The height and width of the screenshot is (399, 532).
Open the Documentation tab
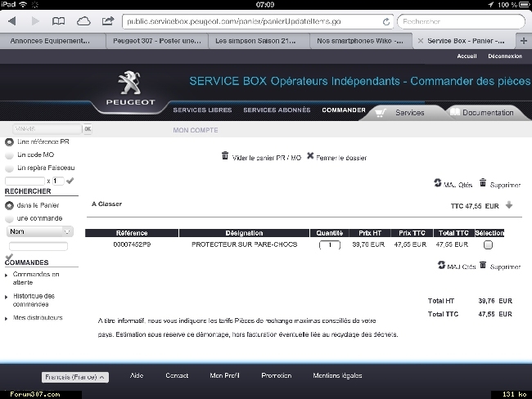(488, 113)
